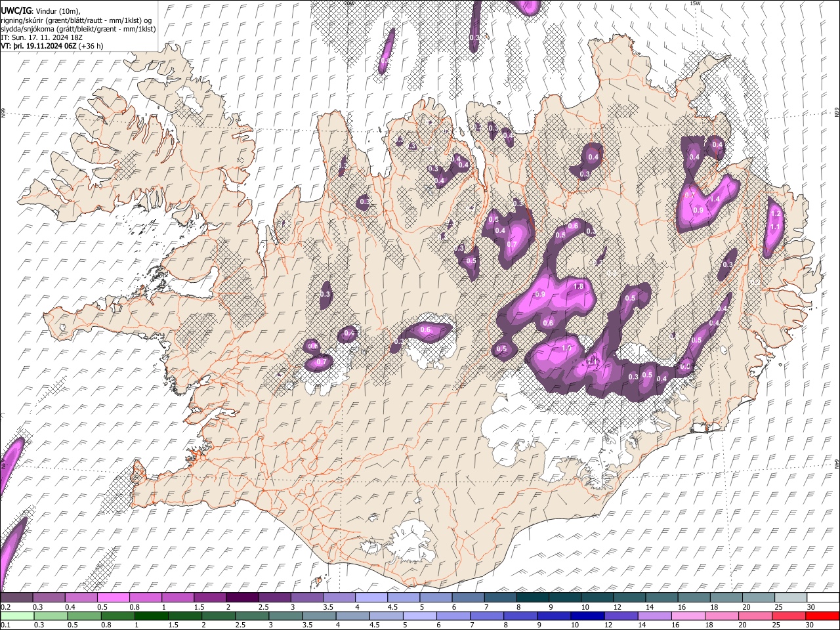Pick the grayish-purple 0.2 swatch in snow legend
This screenshot has height=630, width=840.
pos(16,598)
